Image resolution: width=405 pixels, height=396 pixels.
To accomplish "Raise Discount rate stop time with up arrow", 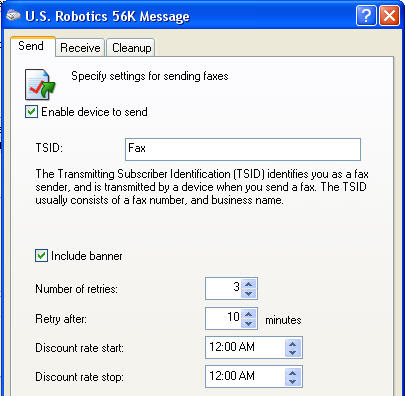I will click(x=293, y=372).
